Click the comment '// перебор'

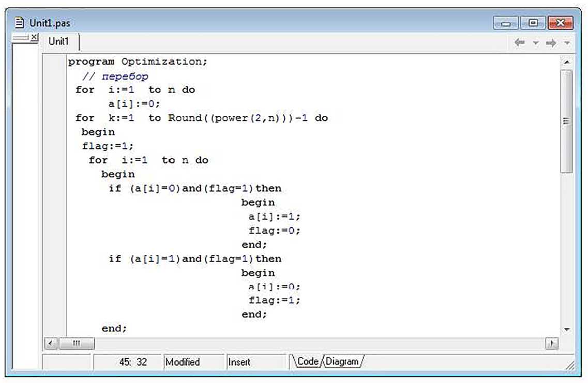115,76
